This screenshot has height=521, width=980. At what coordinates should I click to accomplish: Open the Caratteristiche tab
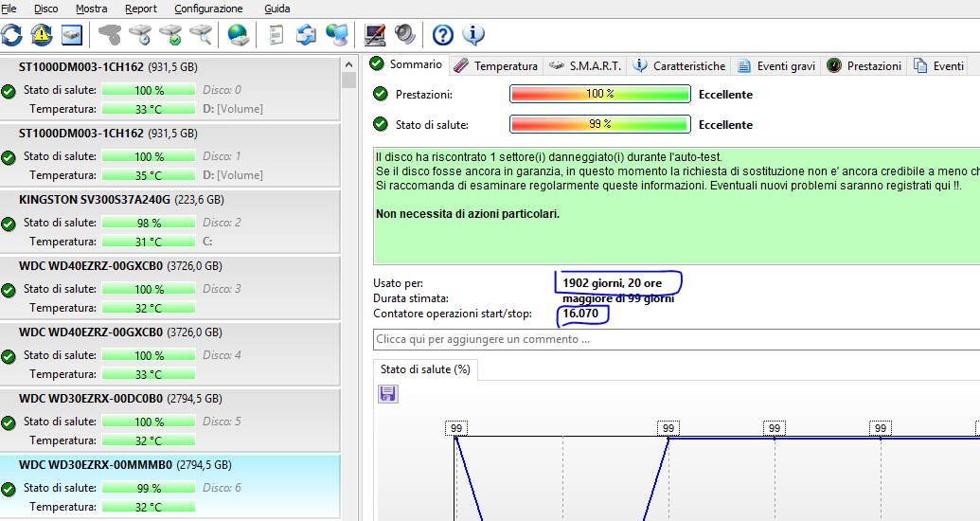680,65
